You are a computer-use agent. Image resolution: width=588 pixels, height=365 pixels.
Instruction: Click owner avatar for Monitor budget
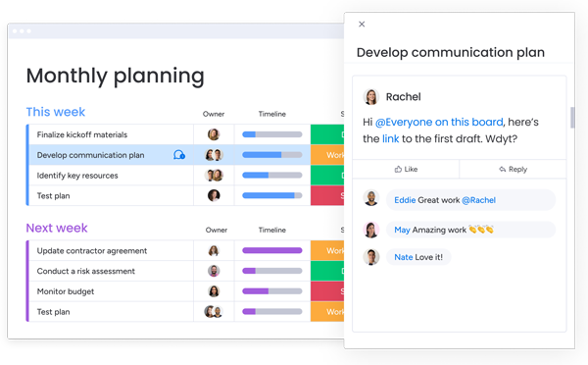click(214, 291)
